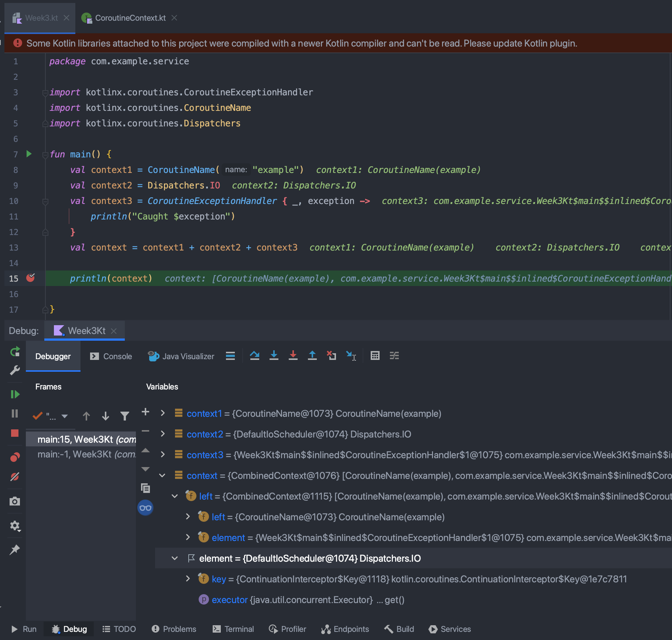Screen dimensions: 672x640
Task: Collapse the context variable
Action: pyautogui.click(x=162, y=476)
